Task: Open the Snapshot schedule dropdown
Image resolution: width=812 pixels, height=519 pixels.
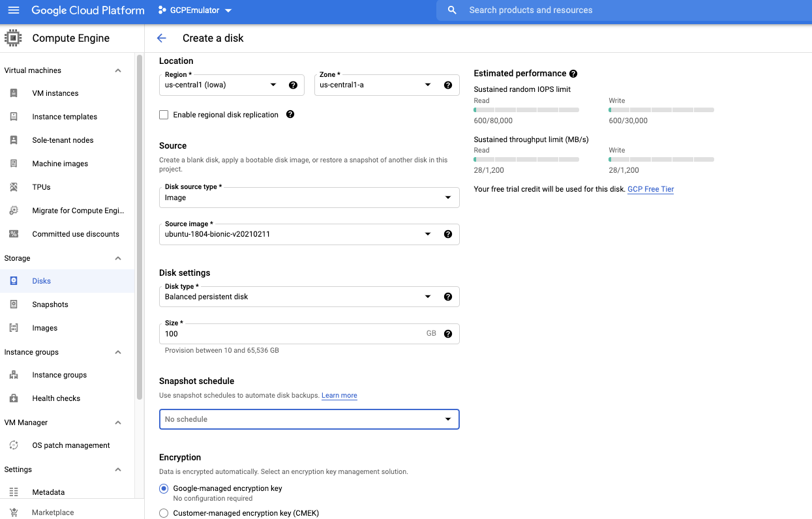Action: pos(309,419)
